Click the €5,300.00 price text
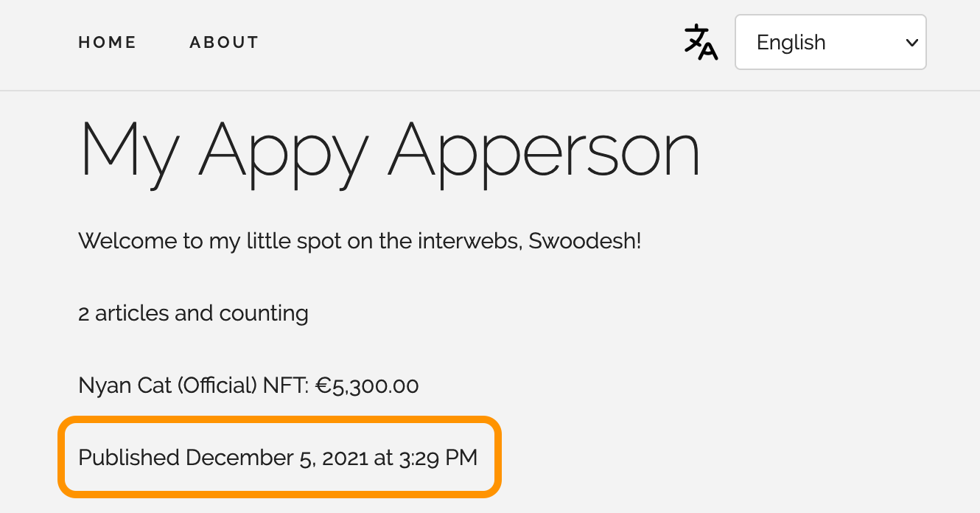Image resolution: width=980 pixels, height=513 pixels. (366, 385)
